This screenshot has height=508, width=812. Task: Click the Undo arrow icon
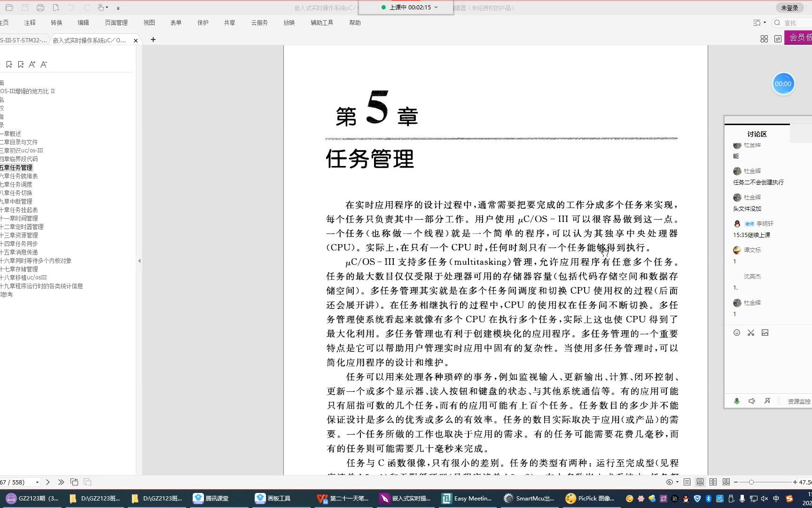pos(71,8)
